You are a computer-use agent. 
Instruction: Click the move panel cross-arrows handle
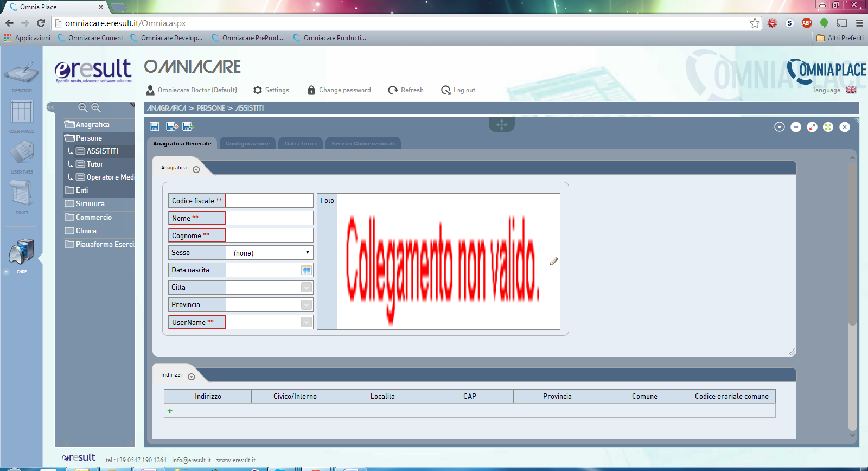pos(502,125)
